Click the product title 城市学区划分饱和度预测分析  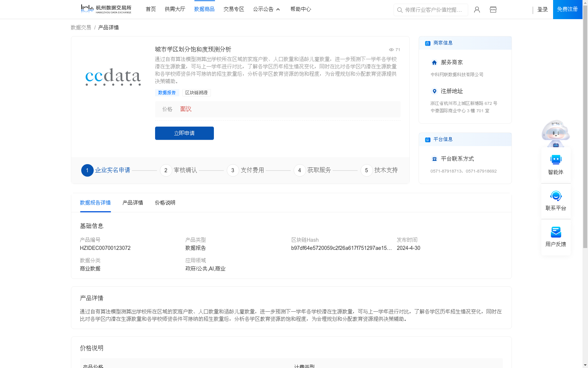193,49
